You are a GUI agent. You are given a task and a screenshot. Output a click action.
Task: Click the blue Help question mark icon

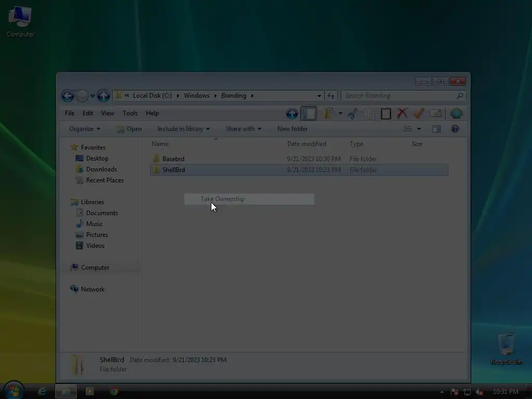click(455, 129)
